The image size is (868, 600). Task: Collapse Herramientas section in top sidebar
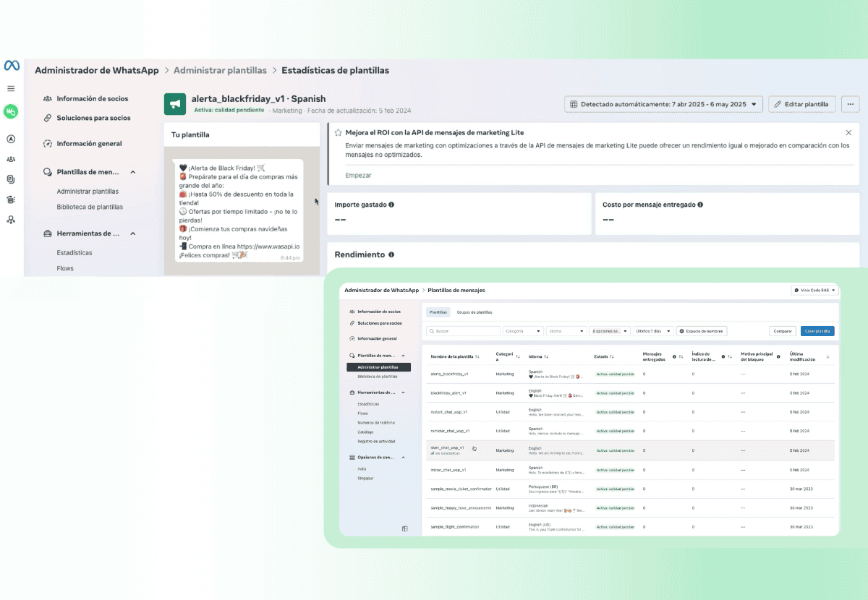point(133,233)
